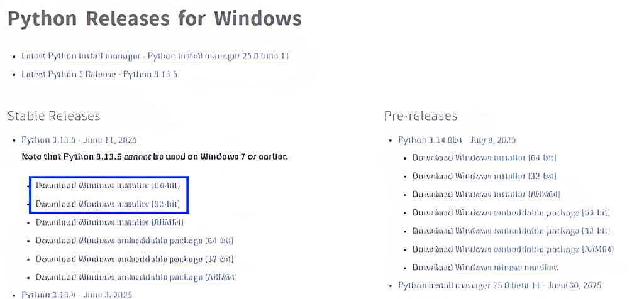
Task: Download pre-release embeddable package (ARM64)
Action: pos(513,249)
